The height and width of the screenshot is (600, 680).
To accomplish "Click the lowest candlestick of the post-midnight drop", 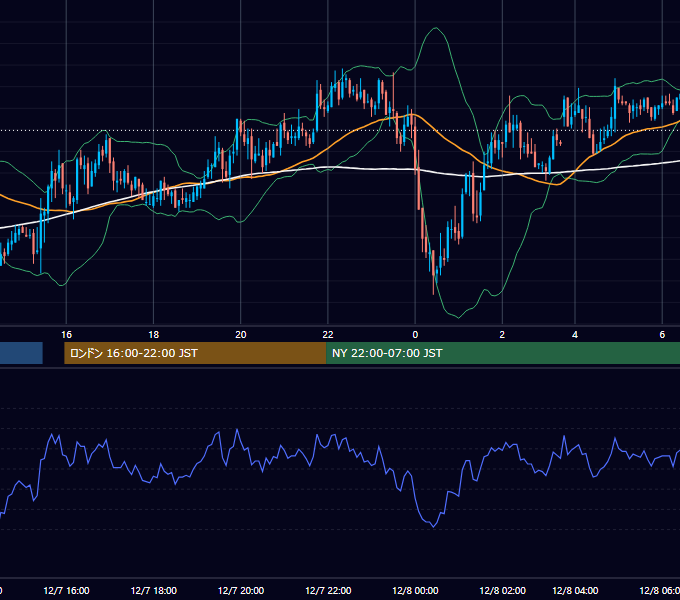I will click(433, 272).
